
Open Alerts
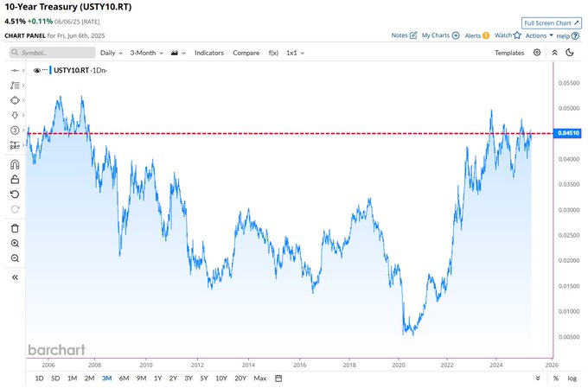point(477,35)
